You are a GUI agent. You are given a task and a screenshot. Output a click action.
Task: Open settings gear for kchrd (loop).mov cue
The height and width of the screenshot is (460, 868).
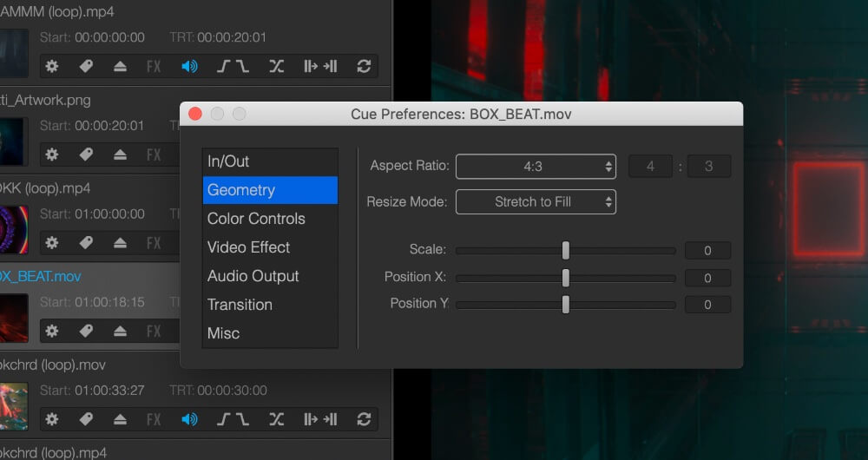point(51,419)
